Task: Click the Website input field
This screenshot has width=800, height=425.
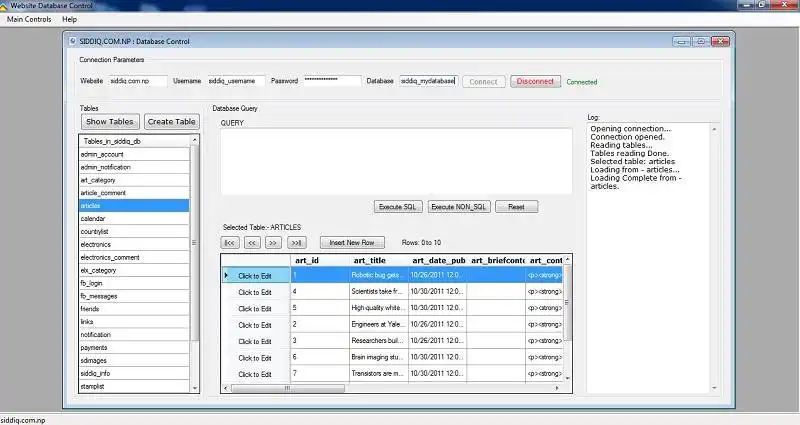Action: [x=138, y=81]
